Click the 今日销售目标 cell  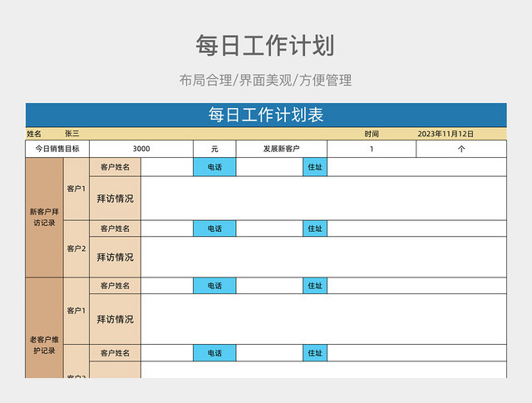(x=57, y=149)
